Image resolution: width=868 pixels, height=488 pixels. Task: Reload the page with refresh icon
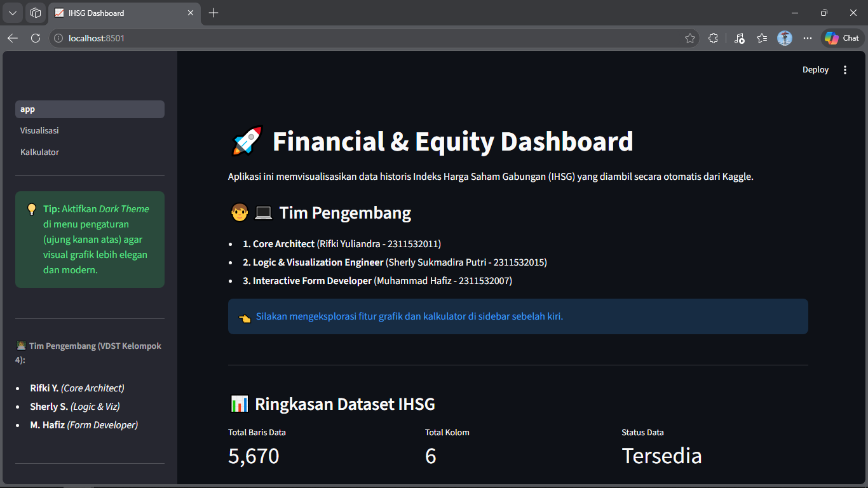36,38
